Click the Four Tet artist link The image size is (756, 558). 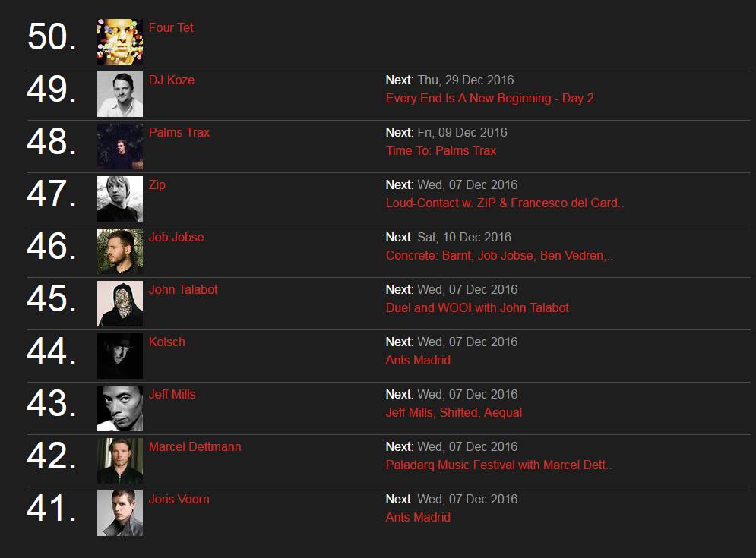(171, 27)
